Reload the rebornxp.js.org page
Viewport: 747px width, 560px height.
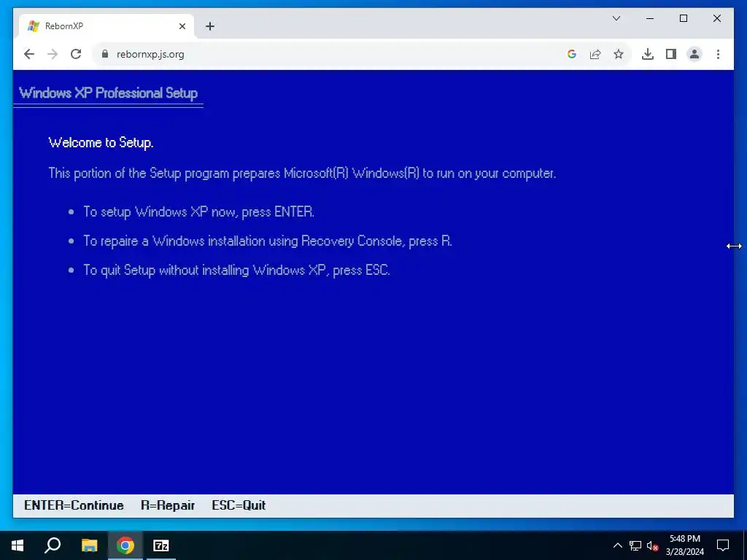(x=76, y=54)
